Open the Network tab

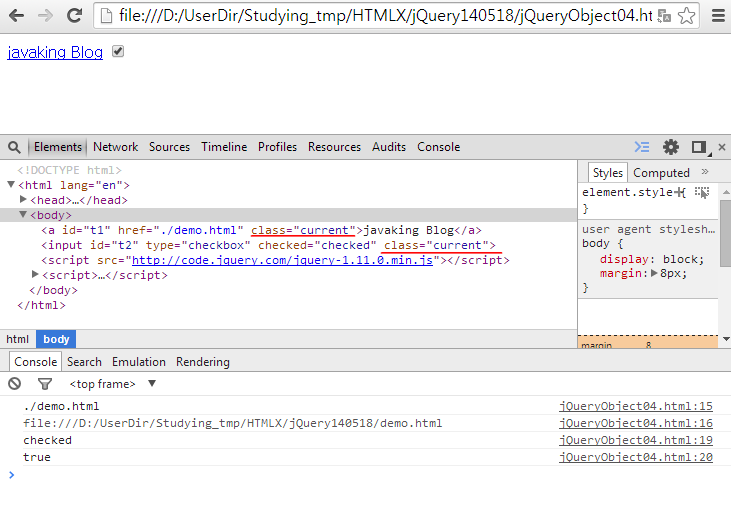(116, 147)
